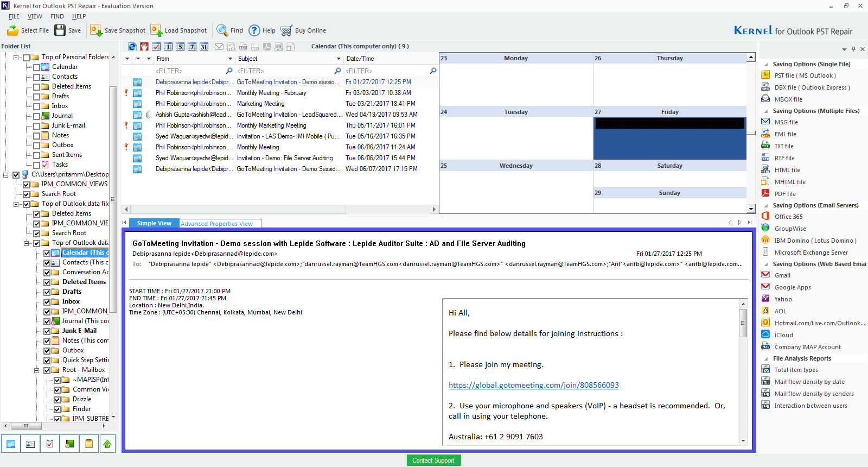Select the 1-day calendar view icon
Screen dimensions: 868x467
(x=168, y=47)
